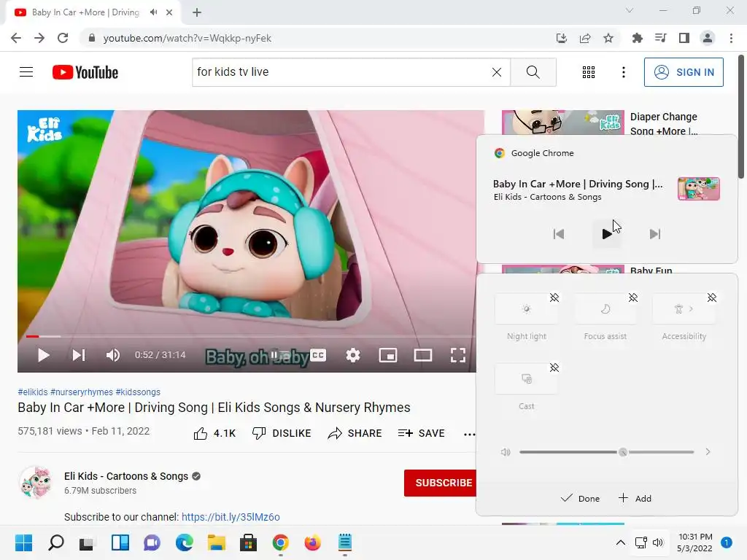
Task: Open the bit.ly channel link
Action: click(x=231, y=517)
